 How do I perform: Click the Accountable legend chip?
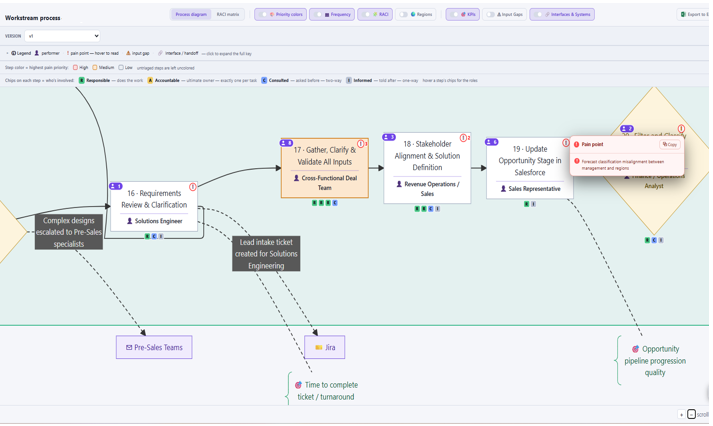(150, 80)
